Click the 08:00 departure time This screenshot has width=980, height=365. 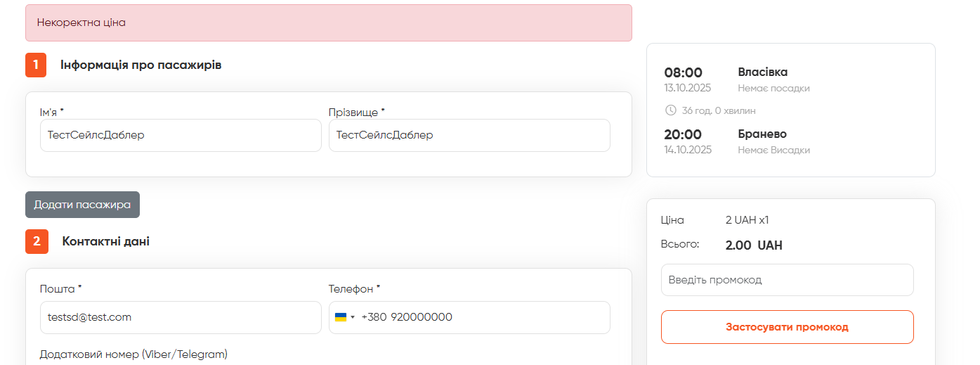(x=684, y=72)
